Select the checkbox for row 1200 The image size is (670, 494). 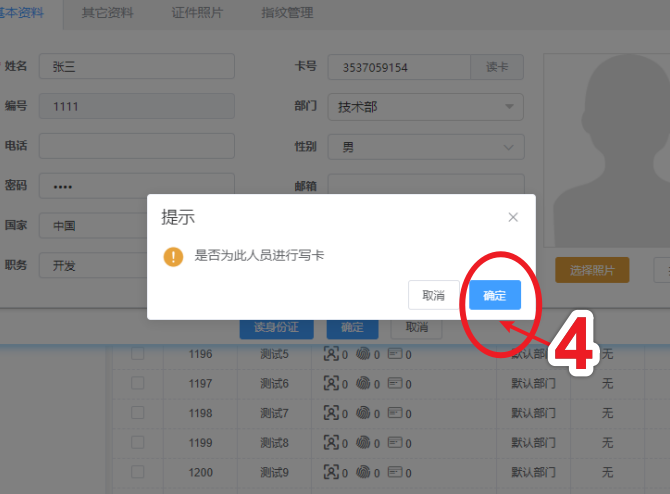pos(138,472)
